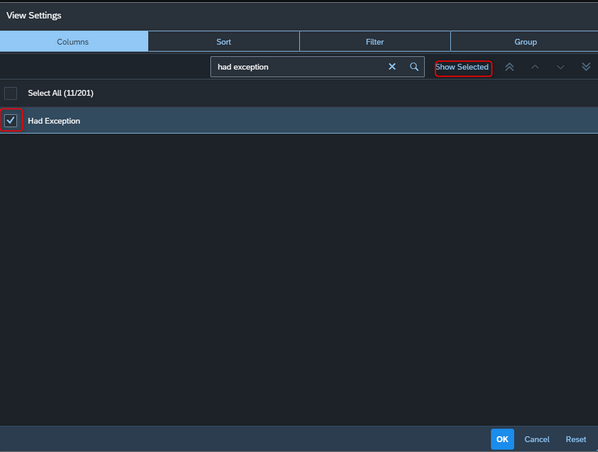Click the 'Select All (11/201)' label
Viewport: 598px width, 452px height.
coord(60,93)
